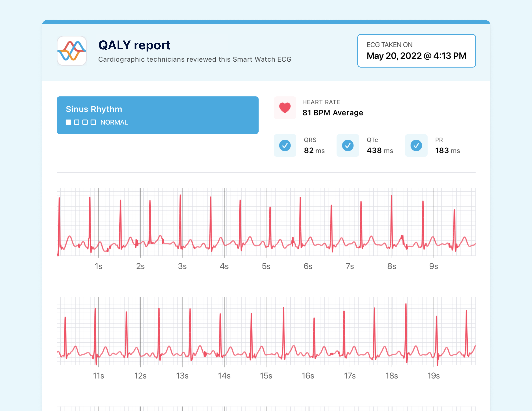Click the 19s time marker label
Screen dimensions: 532x411
coord(434,376)
